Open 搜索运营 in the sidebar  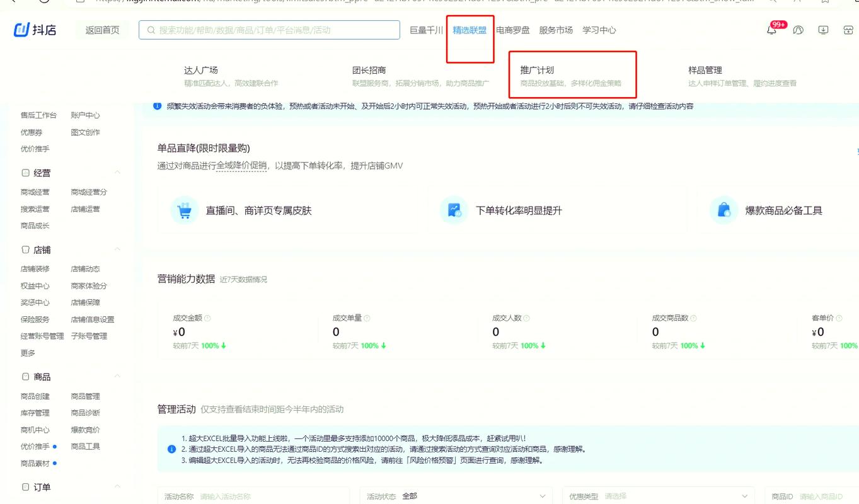35,209
